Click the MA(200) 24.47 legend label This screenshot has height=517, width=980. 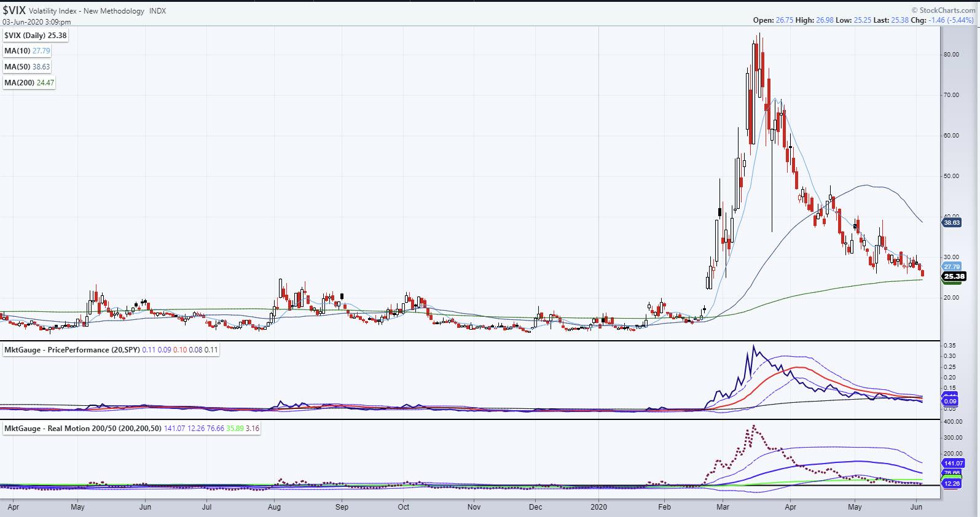click(x=29, y=83)
